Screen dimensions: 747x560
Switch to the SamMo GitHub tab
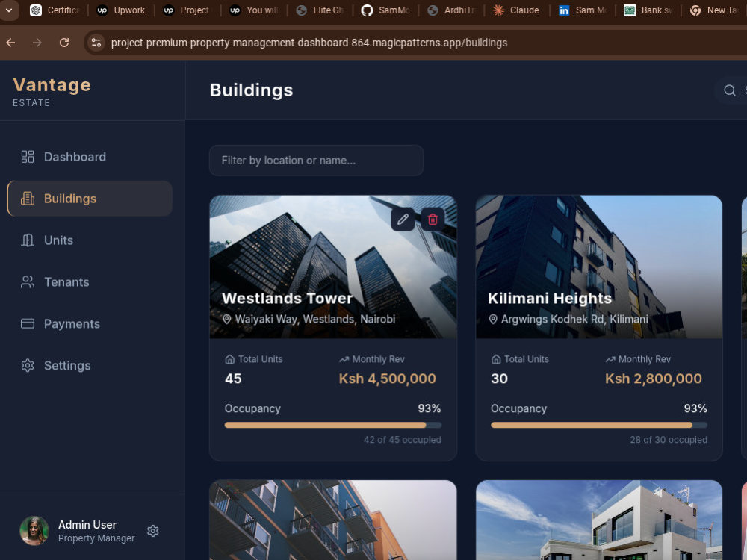[x=385, y=10]
